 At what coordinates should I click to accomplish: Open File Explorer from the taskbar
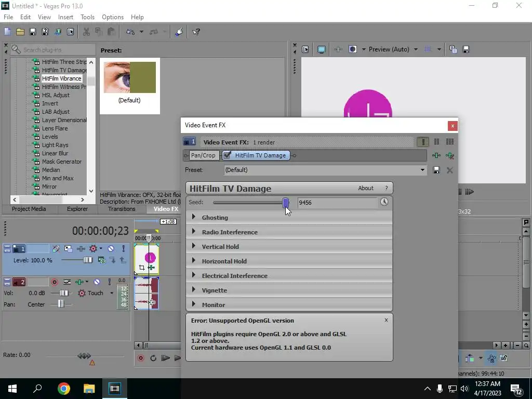pyautogui.click(x=89, y=389)
